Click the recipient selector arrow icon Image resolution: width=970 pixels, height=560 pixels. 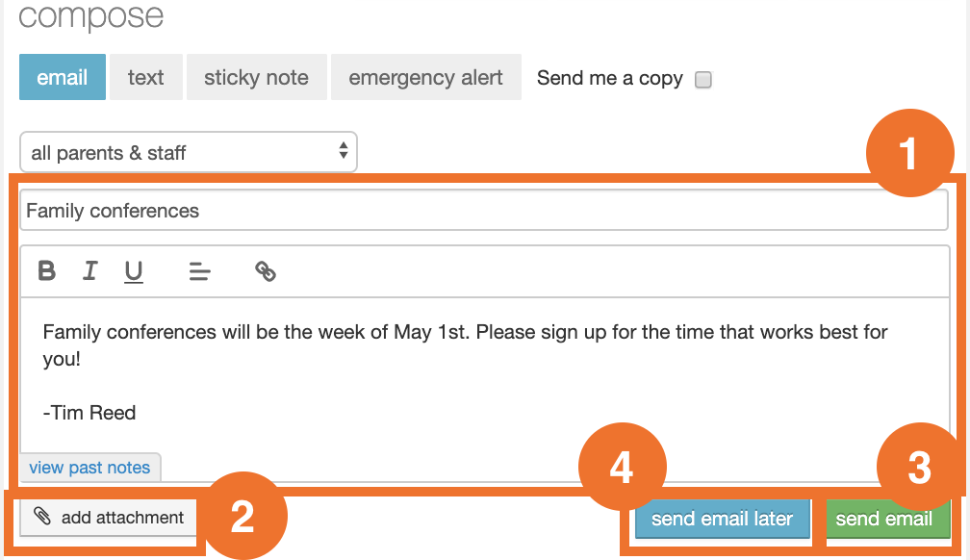tap(343, 151)
